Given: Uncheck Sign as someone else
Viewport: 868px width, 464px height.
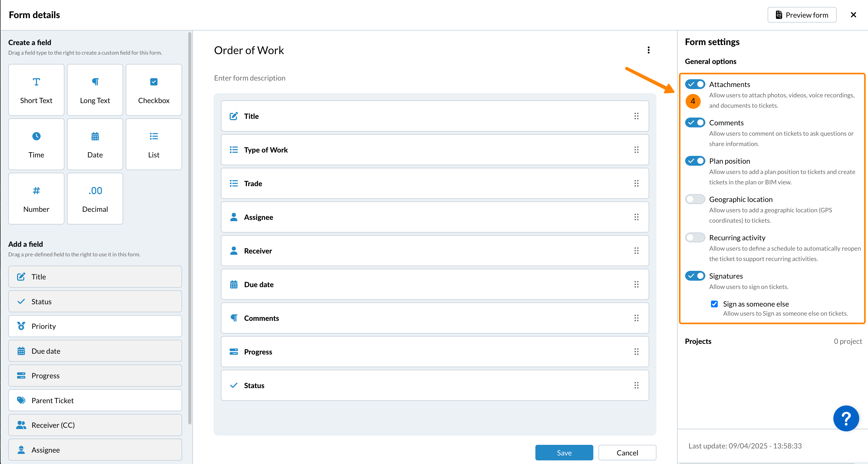Looking at the screenshot, I should [714, 304].
